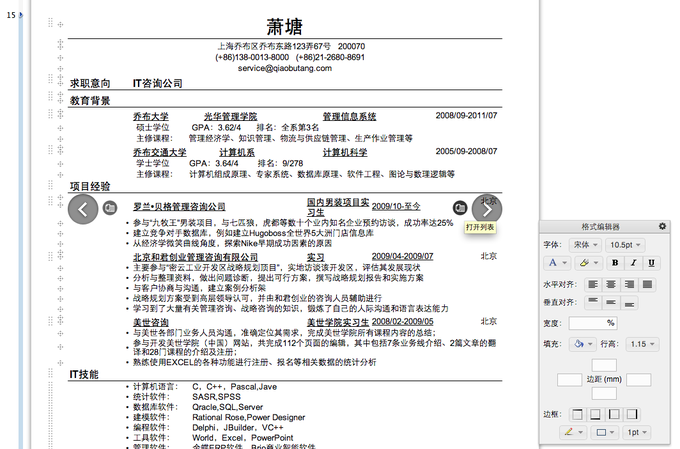Align content to middle vertically
The width and height of the screenshot is (680, 449).
pyautogui.click(x=611, y=302)
